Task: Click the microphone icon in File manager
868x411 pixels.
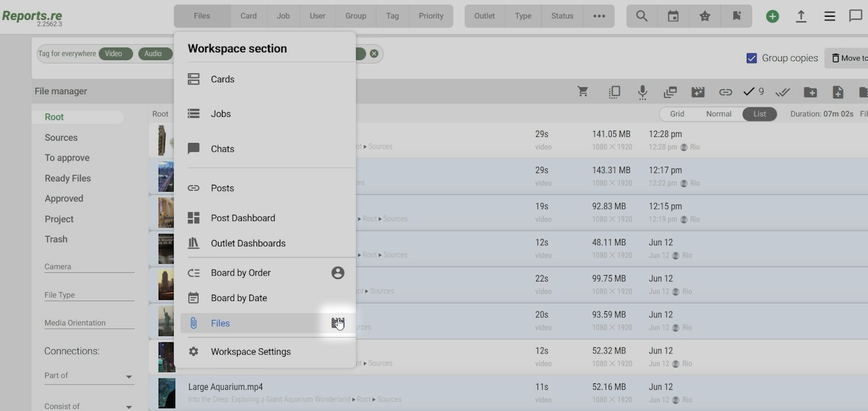Action: (642, 92)
